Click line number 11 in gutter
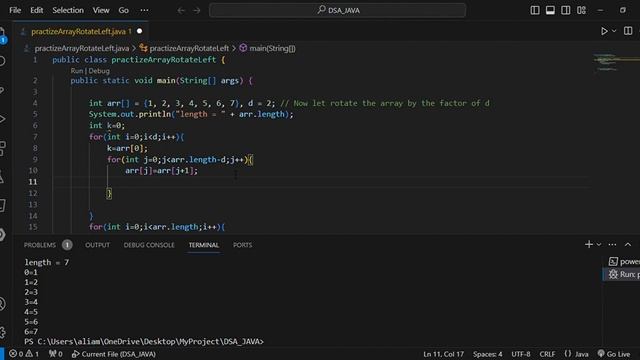Viewport: 640px width, 360px height. pyautogui.click(x=33, y=182)
